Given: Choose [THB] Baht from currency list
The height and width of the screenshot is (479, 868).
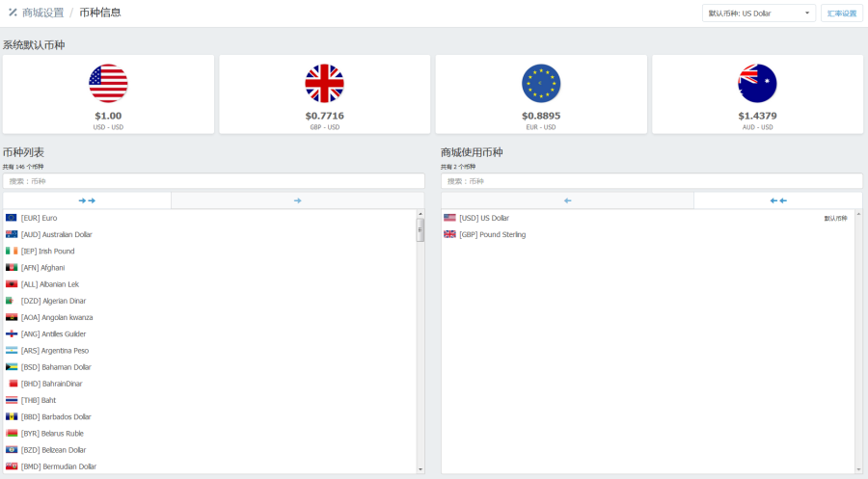Looking at the screenshot, I should pos(39,400).
